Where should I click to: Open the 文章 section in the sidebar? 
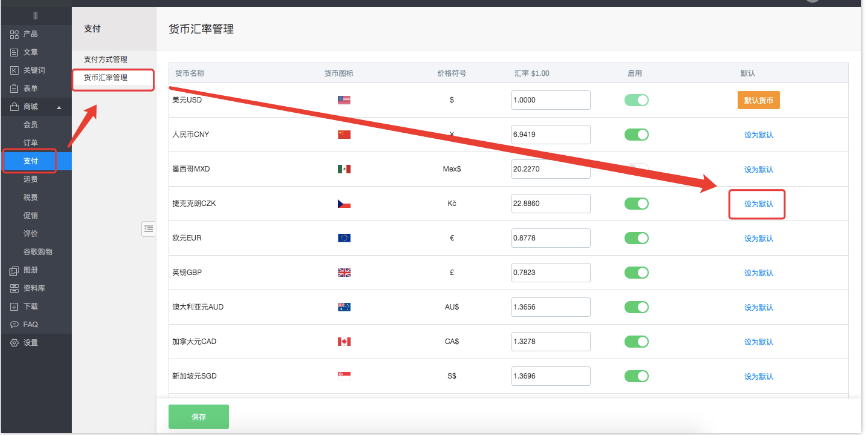30,52
